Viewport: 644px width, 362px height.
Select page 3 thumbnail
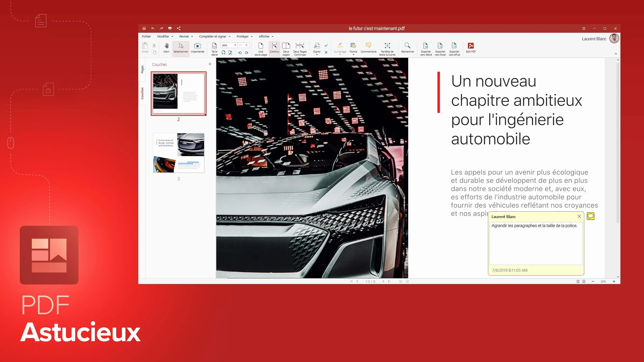point(179,153)
